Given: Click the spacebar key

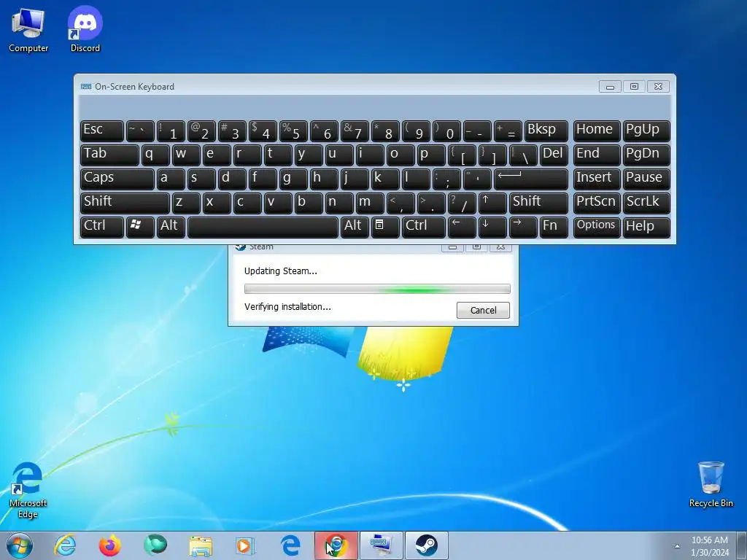Looking at the screenshot, I should coord(263,227).
